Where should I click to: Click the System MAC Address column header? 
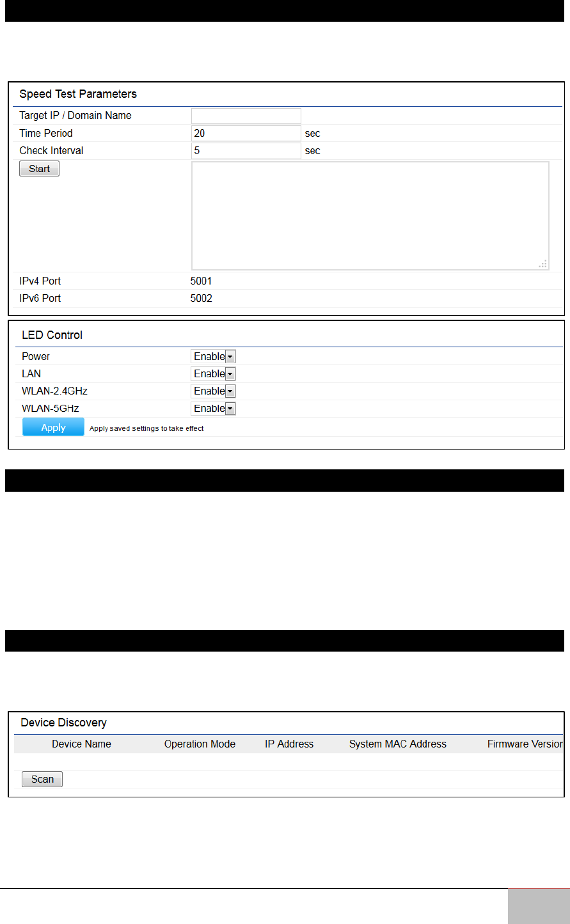pyautogui.click(x=398, y=744)
